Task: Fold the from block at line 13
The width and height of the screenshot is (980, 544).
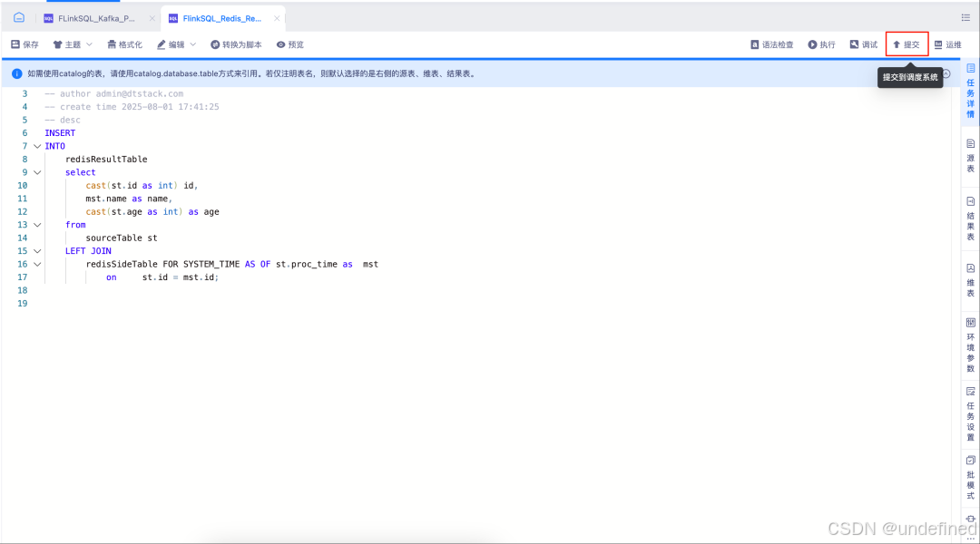Action: click(x=37, y=225)
